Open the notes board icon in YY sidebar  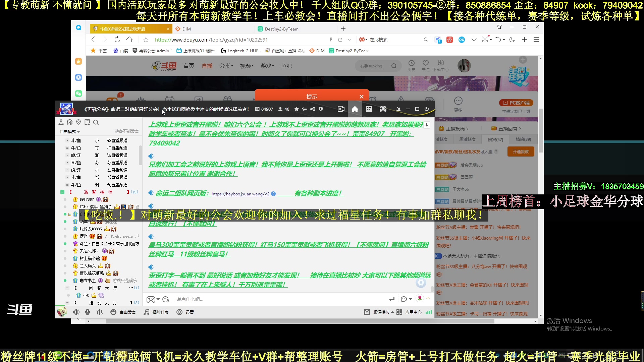coord(87,122)
